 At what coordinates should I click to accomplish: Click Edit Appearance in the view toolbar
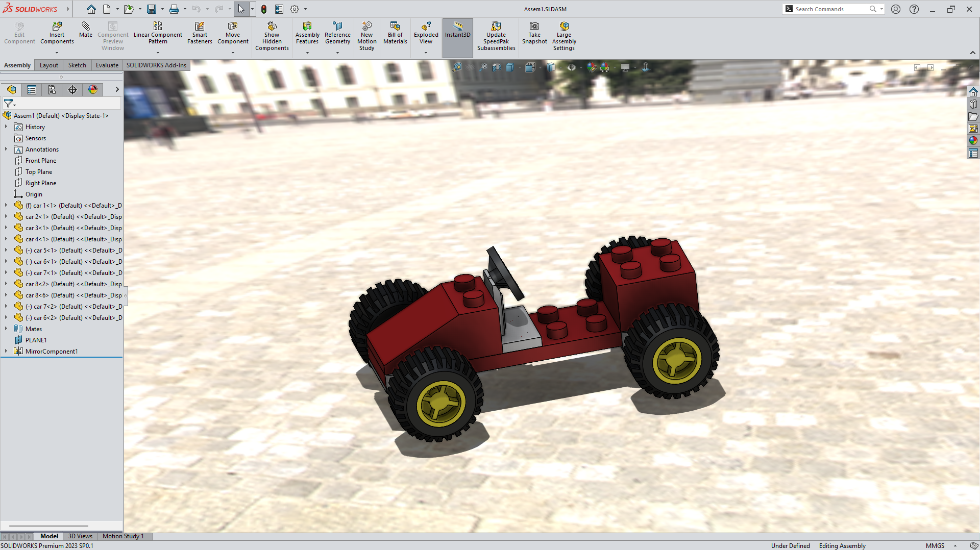(x=592, y=67)
